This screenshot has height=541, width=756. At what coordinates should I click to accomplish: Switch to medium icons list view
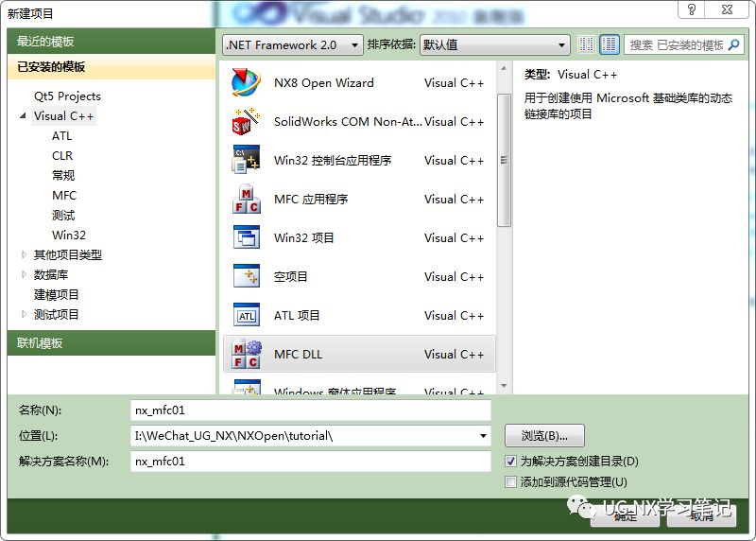pos(610,44)
